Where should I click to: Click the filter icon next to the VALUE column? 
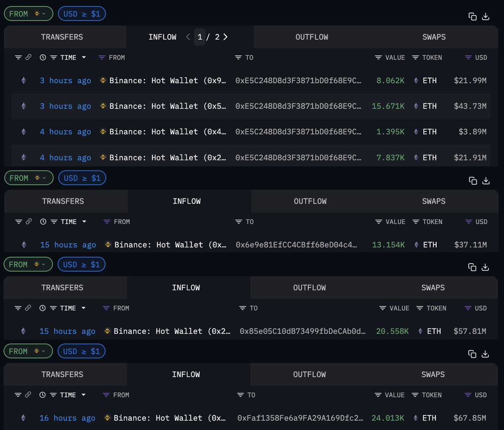[x=378, y=57]
